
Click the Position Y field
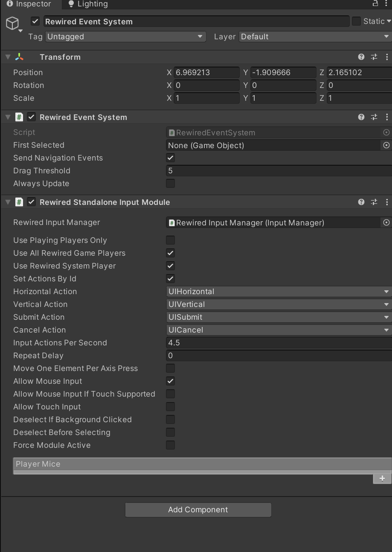point(283,73)
